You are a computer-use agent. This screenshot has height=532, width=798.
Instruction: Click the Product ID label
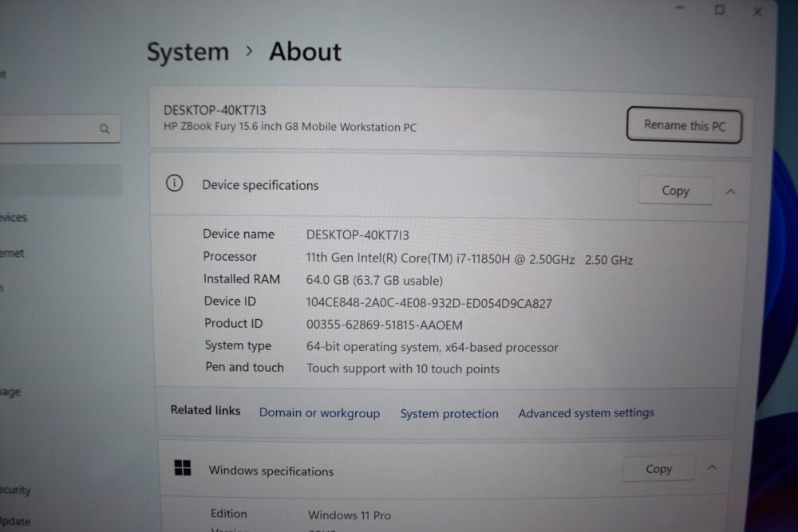pos(234,324)
